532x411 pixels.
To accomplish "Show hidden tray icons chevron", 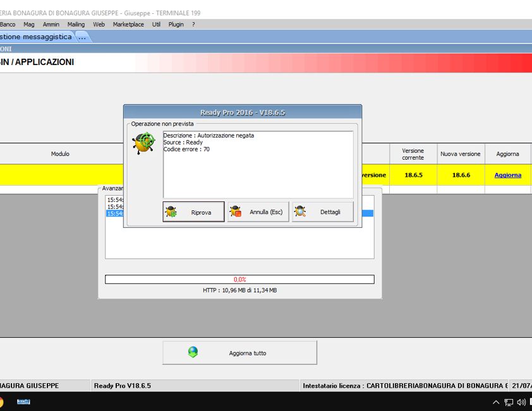I will pyautogui.click(x=496, y=403).
